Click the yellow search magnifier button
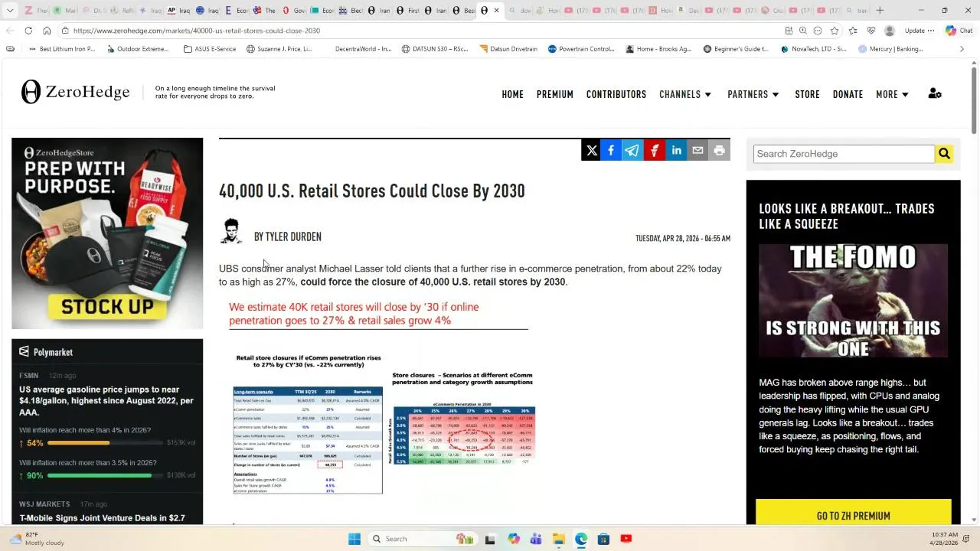The width and height of the screenshot is (980, 551). (944, 154)
